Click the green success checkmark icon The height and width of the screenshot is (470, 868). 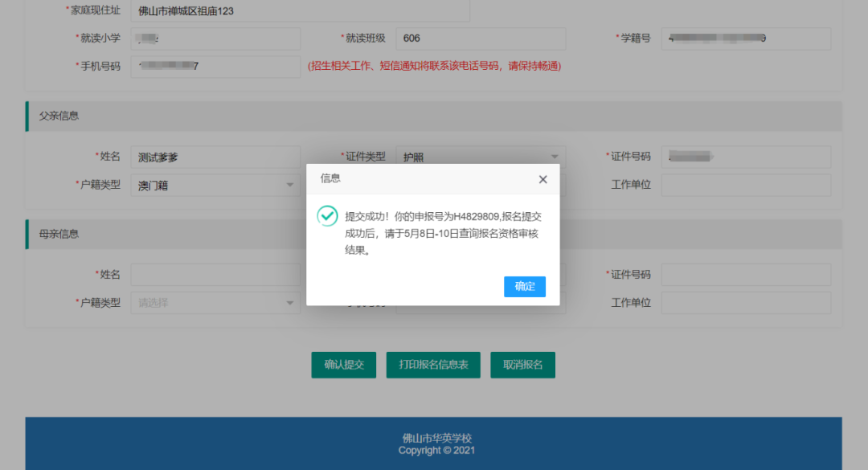pyautogui.click(x=327, y=216)
